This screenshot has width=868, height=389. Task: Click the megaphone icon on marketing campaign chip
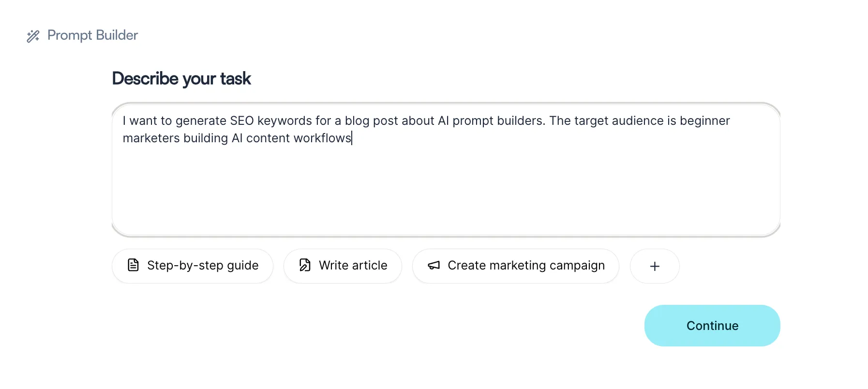[434, 265]
